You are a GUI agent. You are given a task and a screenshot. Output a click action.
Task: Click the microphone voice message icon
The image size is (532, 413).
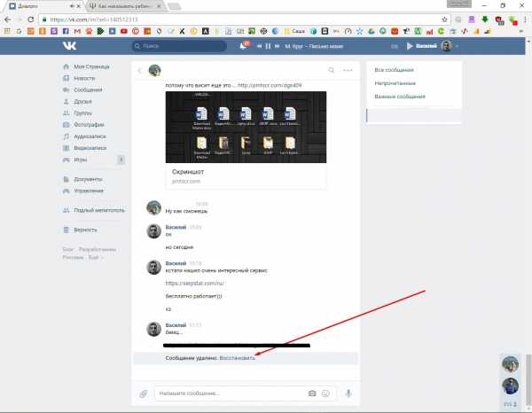click(348, 393)
